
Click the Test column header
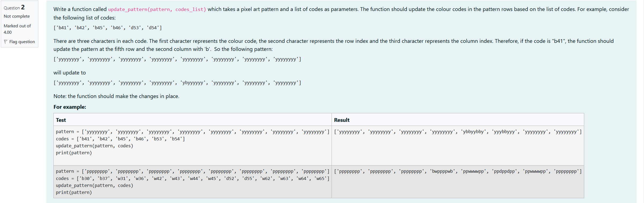(61, 120)
